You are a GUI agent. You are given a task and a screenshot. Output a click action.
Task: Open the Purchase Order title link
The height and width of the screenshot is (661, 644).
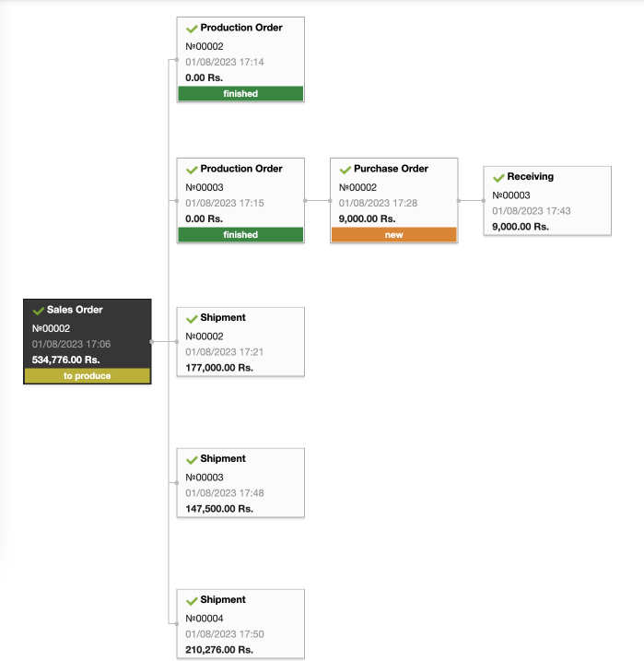[x=391, y=169]
